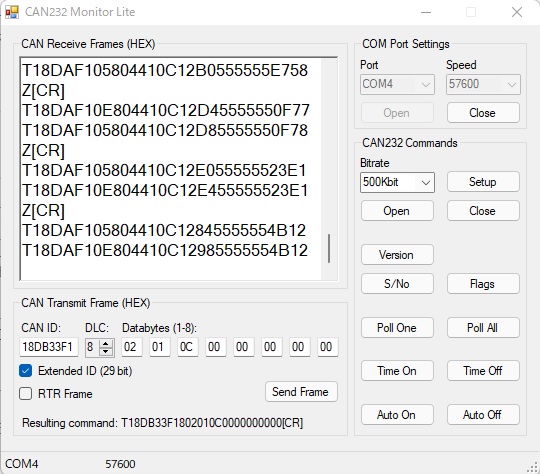Image resolution: width=540 pixels, height=474 pixels.
Task: Click the Time Off button
Action: click(x=483, y=371)
